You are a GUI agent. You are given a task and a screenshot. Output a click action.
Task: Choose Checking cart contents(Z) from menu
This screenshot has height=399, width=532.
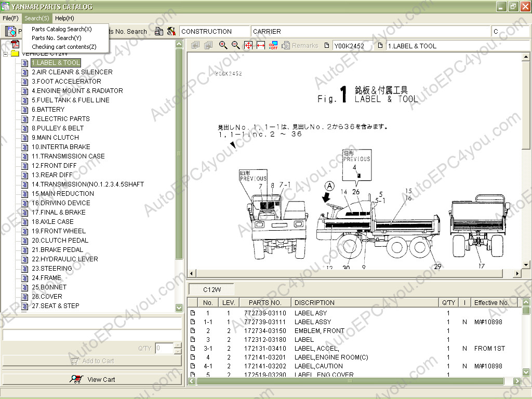[64, 47]
